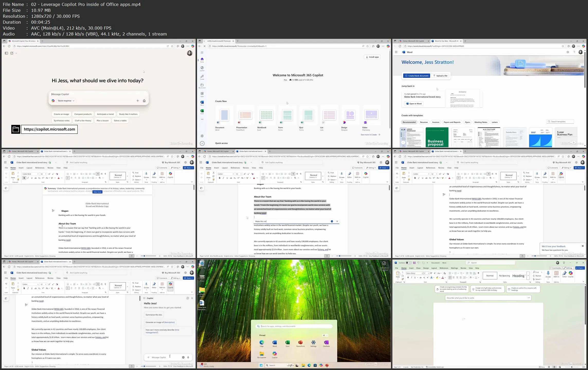Open settings gear in Microsoft 365 sidebar
This screenshot has height=370, width=588.
pos(202,136)
